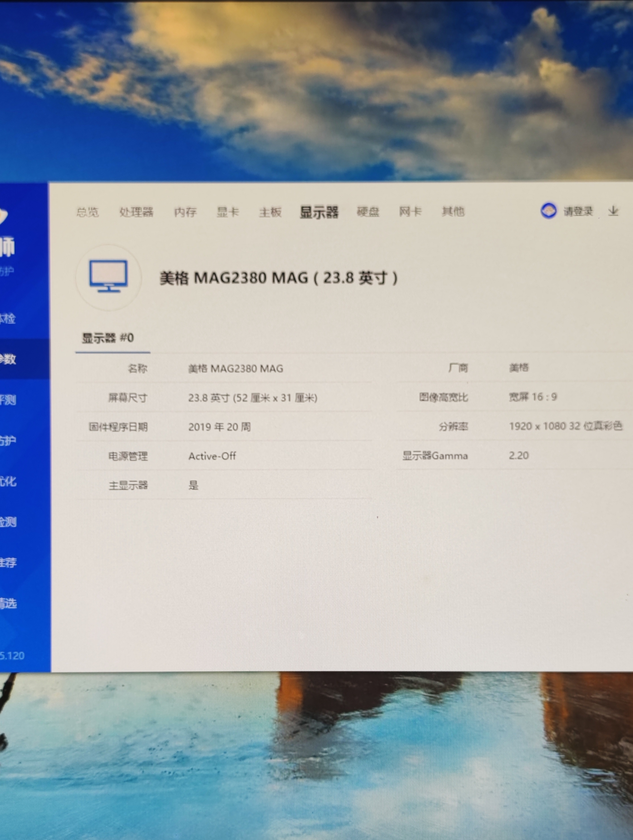Click the 显示器Gamma label
This screenshot has height=840, width=633.
click(x=435, y=455)
